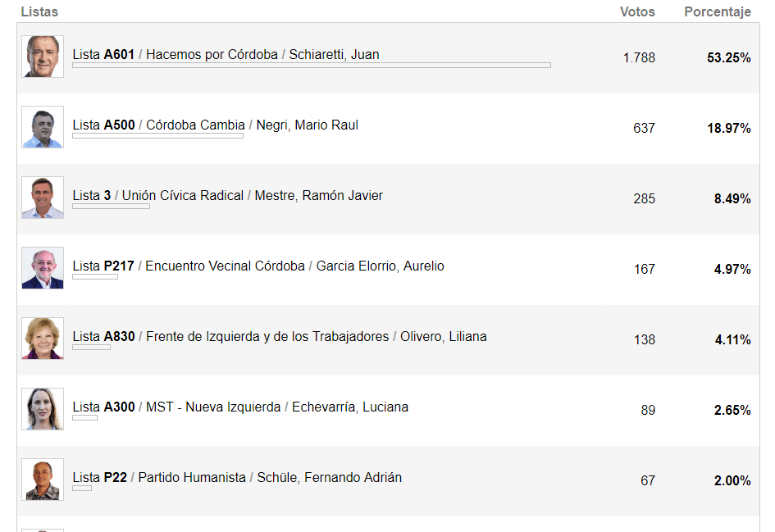This screenshot has width=775, height=532.
Task: Click Aurelio Garcia Elorrio's portrait
Action: pyautogui.click(x=43, y=268)
